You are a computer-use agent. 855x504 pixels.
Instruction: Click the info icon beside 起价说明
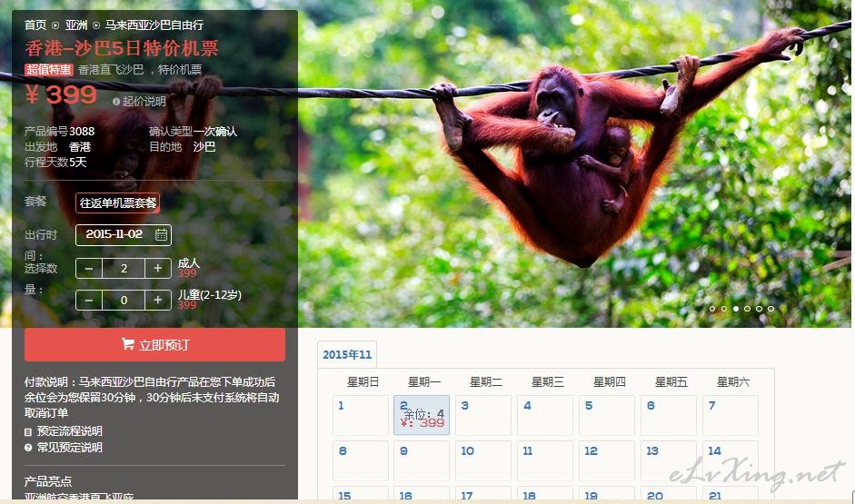tap(116, 102)
